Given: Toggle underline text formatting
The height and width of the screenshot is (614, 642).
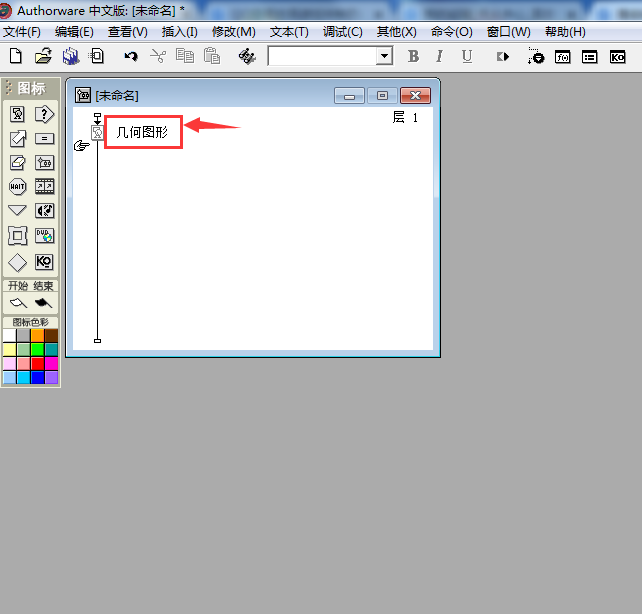Looking at the screenshot, I should coord(467,56).
